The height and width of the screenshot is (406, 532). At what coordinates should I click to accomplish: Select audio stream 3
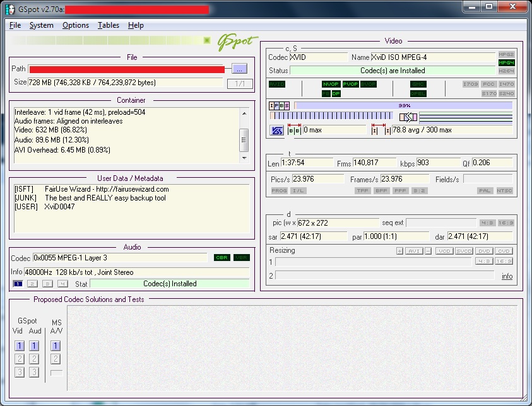(x=47, y=284)
